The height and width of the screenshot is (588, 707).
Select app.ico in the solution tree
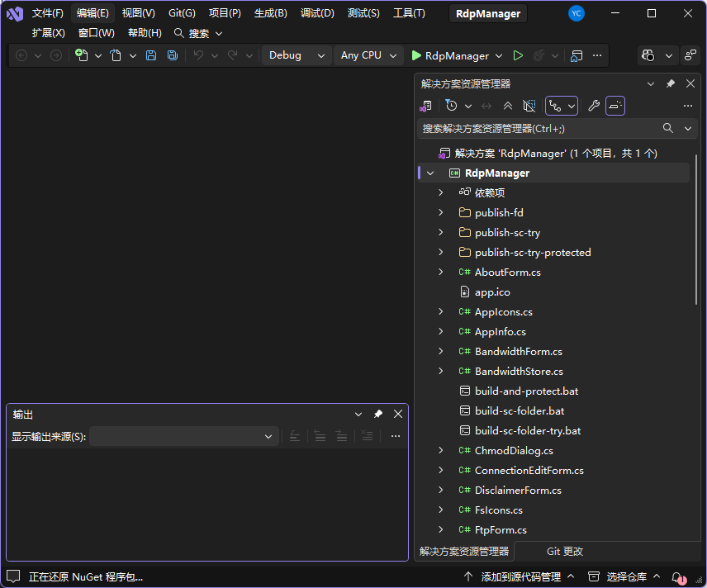coord(492,292)
